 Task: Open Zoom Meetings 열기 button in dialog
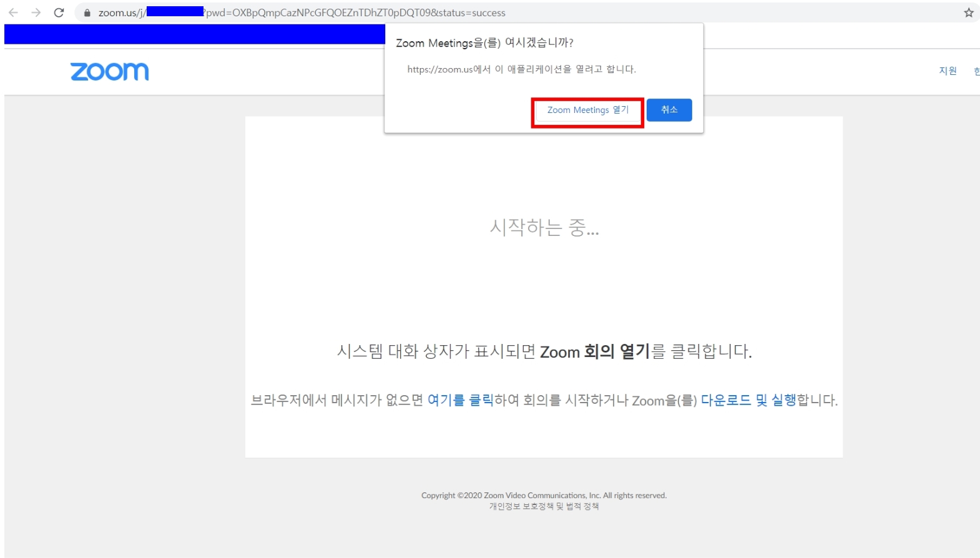coord(588,110)
